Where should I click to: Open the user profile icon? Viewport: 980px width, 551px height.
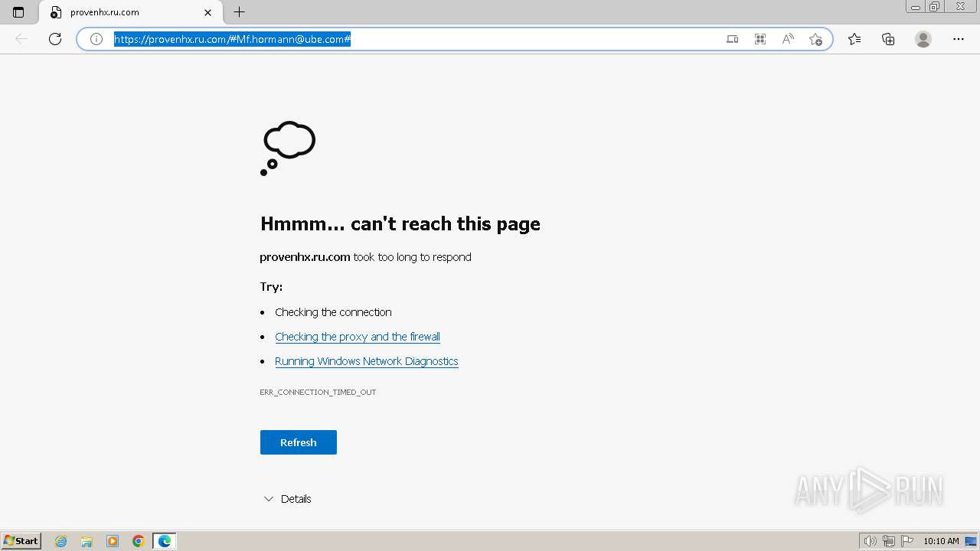923,39
